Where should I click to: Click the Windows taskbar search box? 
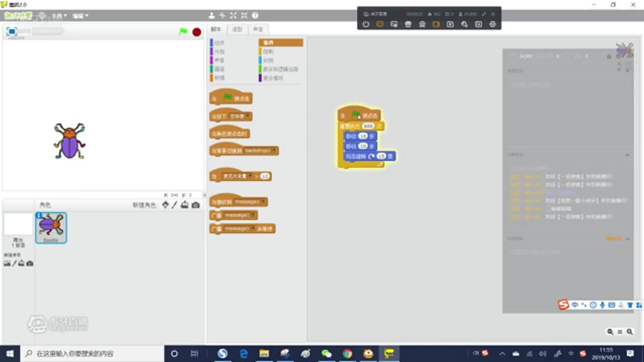[x=93, y=353]
